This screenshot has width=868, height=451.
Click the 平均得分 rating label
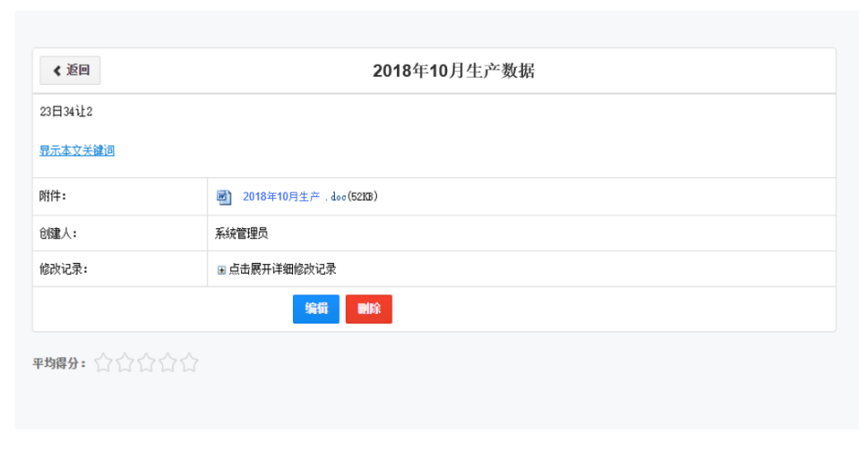pyautogui.click(x=60, y=363)
